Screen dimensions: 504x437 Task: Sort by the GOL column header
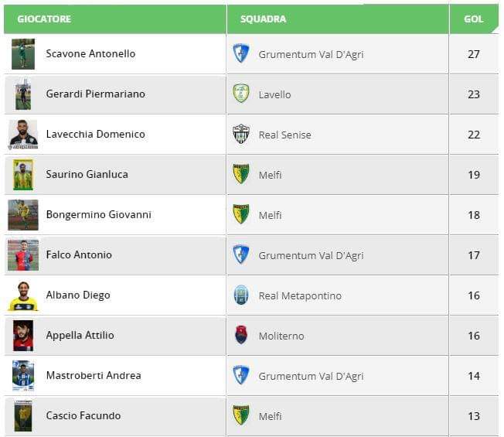click(x=473, y=19)
